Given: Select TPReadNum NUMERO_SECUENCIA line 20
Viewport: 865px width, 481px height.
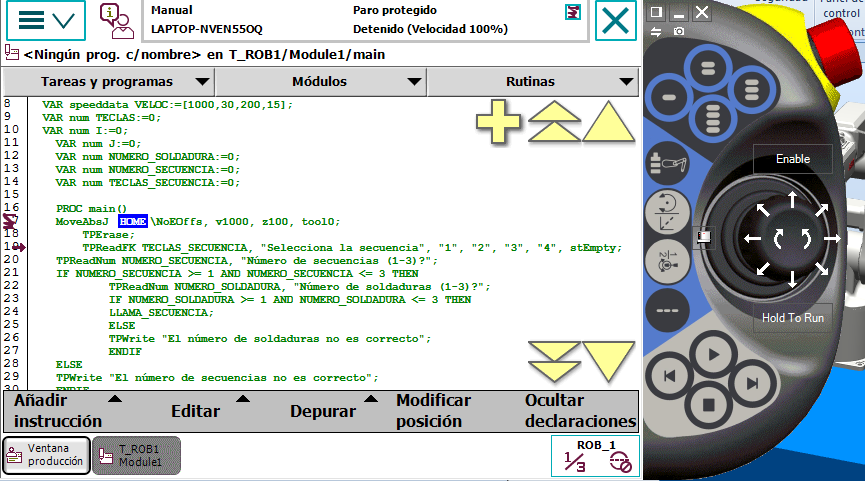Looking at the screenshot, I should point(247,260).
